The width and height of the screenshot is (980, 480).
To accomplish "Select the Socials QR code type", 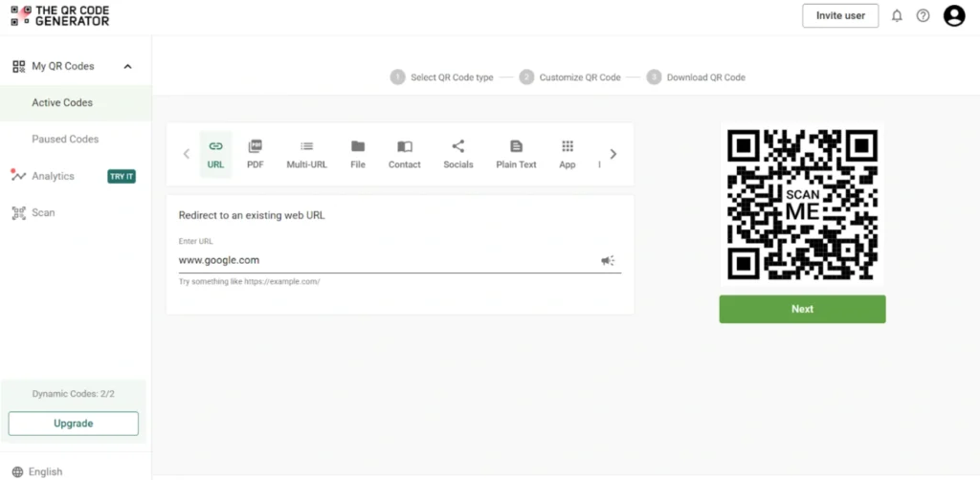I will (458, 154).
